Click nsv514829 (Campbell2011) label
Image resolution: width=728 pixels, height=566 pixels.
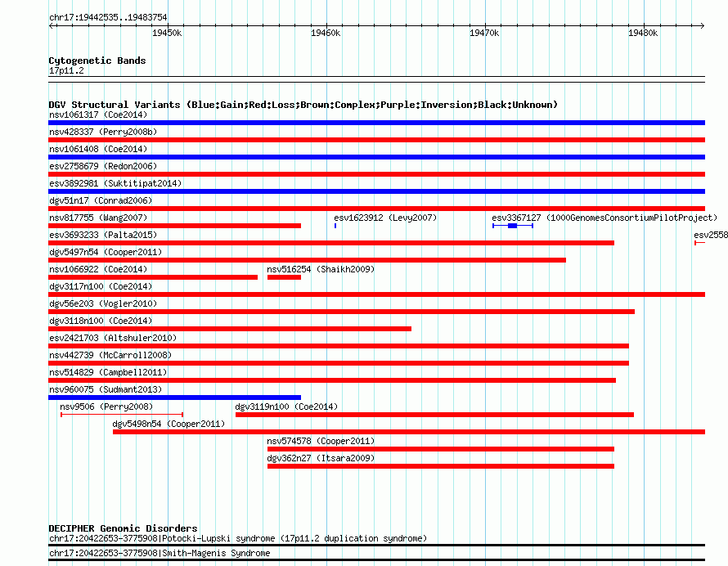(x=108, y=372)
